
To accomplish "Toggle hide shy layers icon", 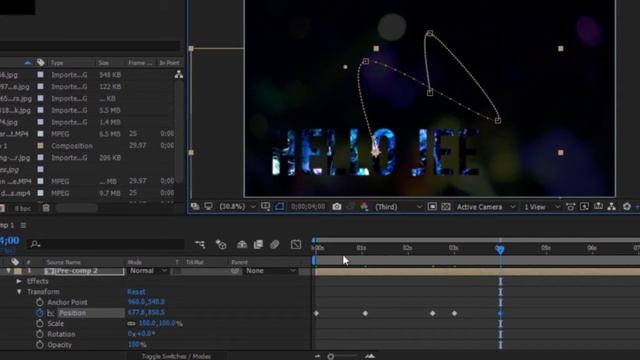I will tap(242, 244).
